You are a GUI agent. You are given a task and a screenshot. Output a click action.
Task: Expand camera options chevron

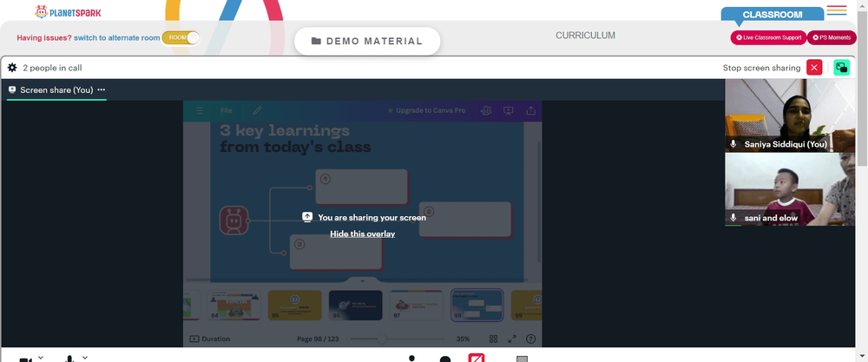click(x=41, y=357)
